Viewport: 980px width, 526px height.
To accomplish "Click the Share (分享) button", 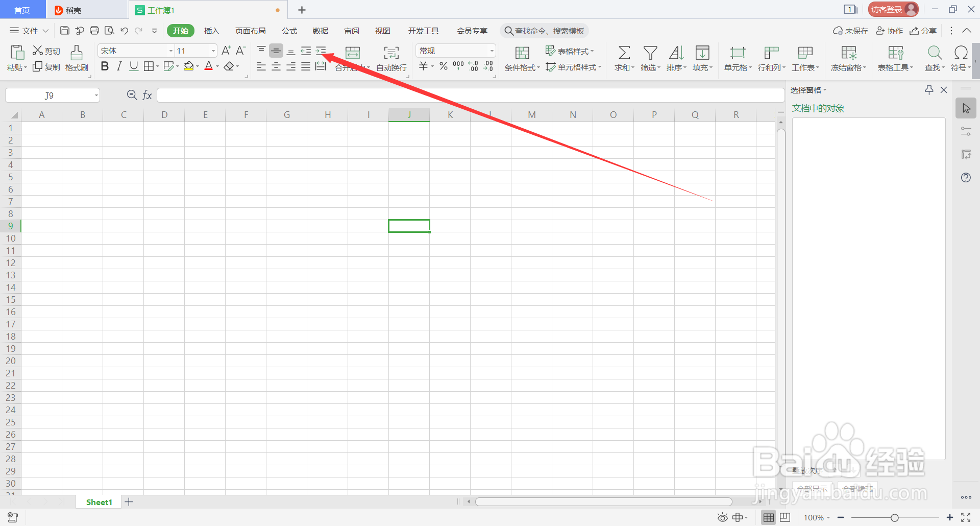I will (x=923, y=31).
